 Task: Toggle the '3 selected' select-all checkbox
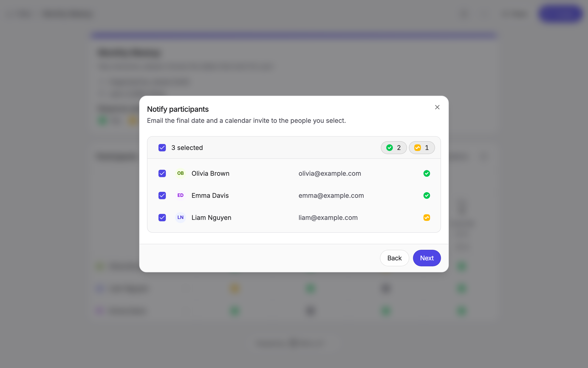(162, 148)
